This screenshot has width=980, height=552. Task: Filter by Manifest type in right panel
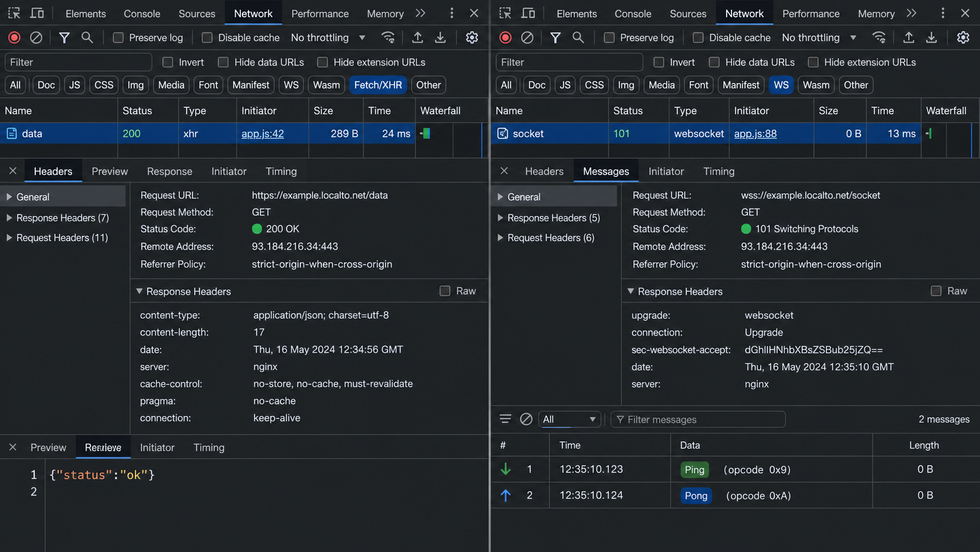[741, 85]
